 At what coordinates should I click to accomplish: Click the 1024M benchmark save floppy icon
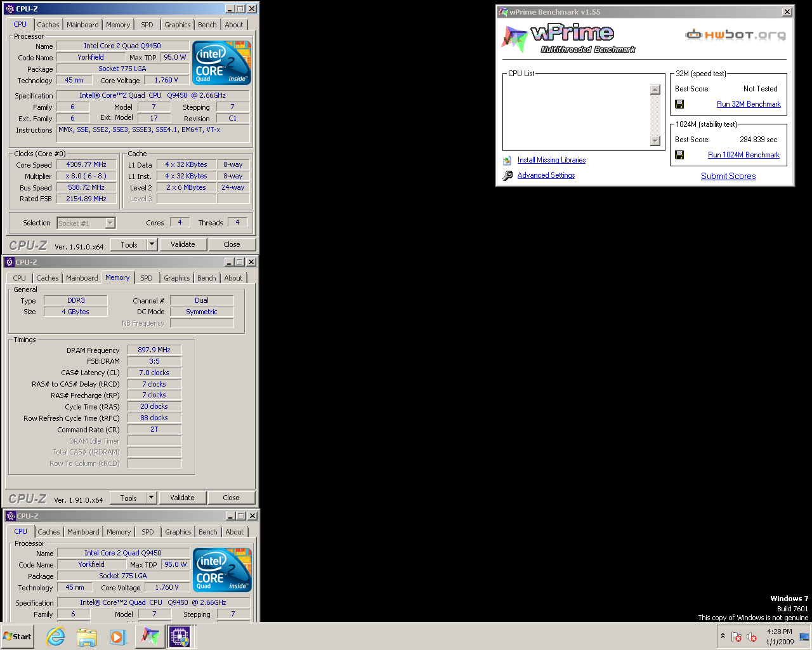(x=679, y=155)
